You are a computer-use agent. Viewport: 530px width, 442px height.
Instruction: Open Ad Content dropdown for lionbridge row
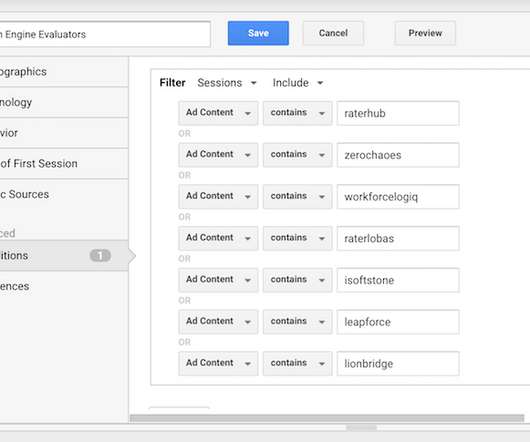218,363
